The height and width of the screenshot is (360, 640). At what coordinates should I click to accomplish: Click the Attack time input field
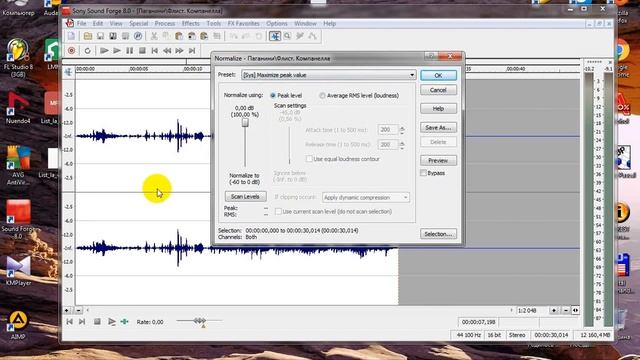387,130
